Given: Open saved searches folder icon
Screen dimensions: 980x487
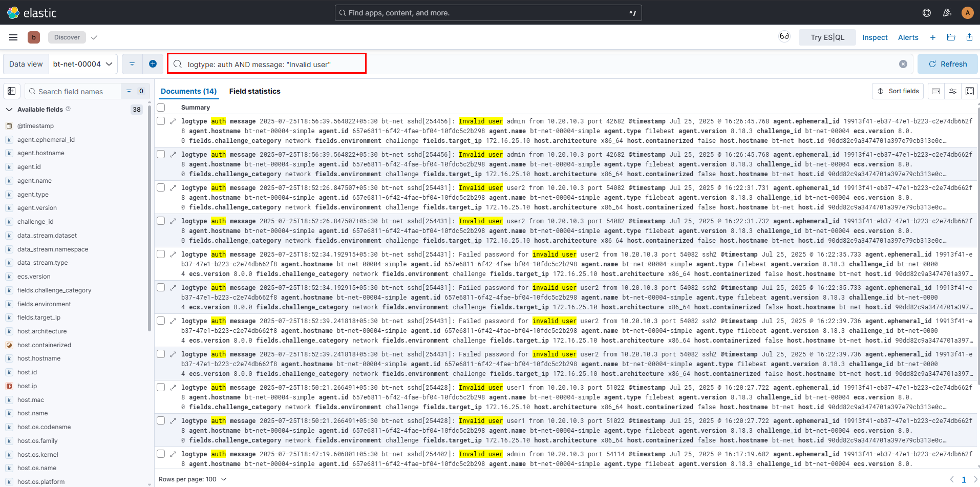Looking at the screenshot, I should coord(951,37).
